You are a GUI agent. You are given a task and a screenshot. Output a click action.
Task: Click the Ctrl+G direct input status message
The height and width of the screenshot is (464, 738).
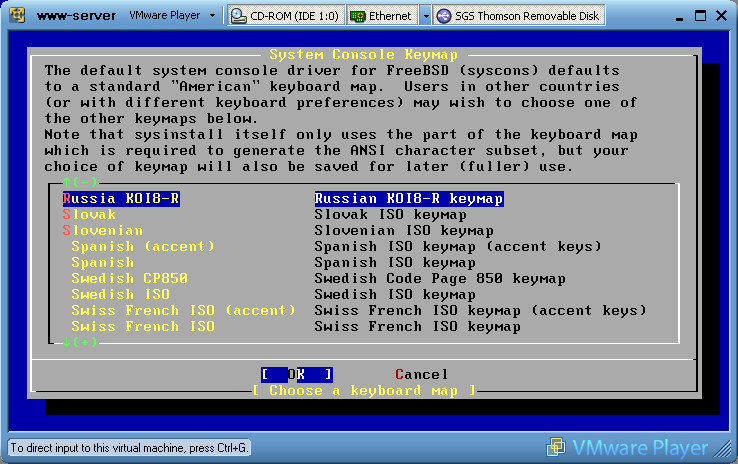point(129,448)
